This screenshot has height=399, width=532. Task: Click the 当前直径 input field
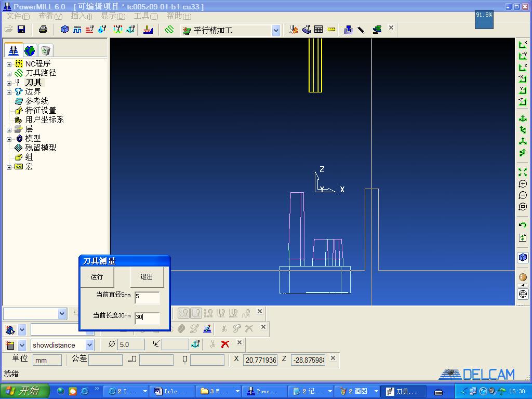coord(147,297)
